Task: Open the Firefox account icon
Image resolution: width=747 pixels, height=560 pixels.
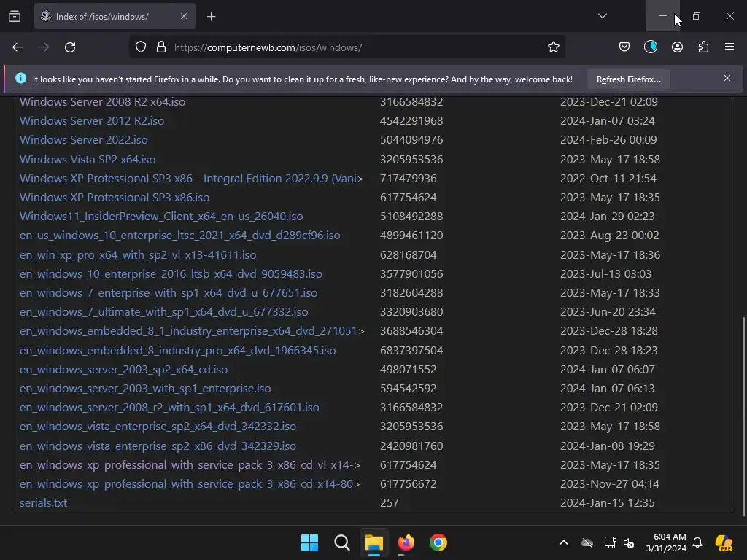Action: pos(677,47)
